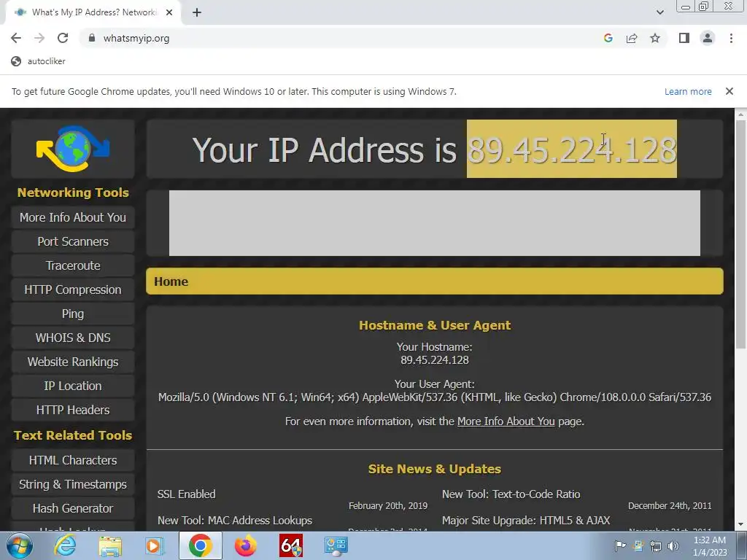Open the Ping tool

[73, 314]
